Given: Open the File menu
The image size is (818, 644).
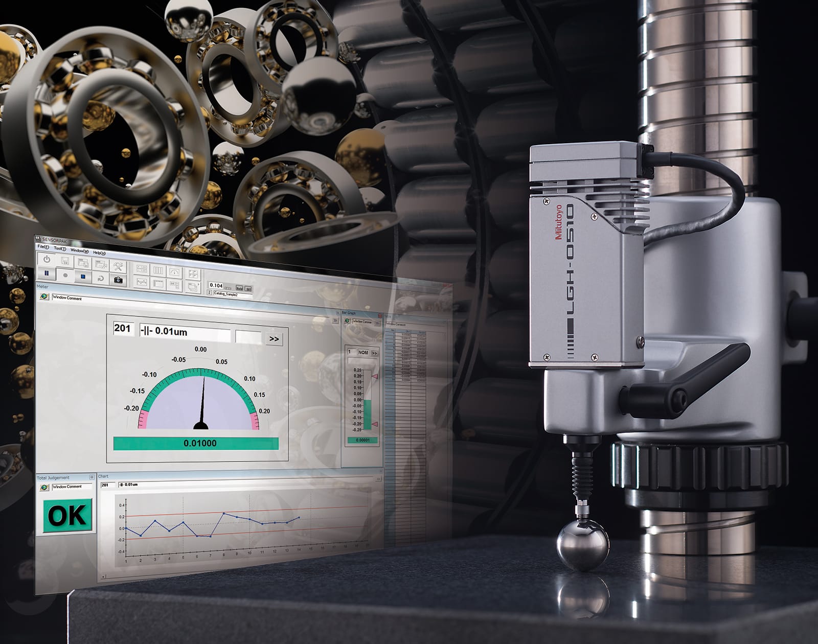Looking at the screenshot, I should tap(43, 247).
